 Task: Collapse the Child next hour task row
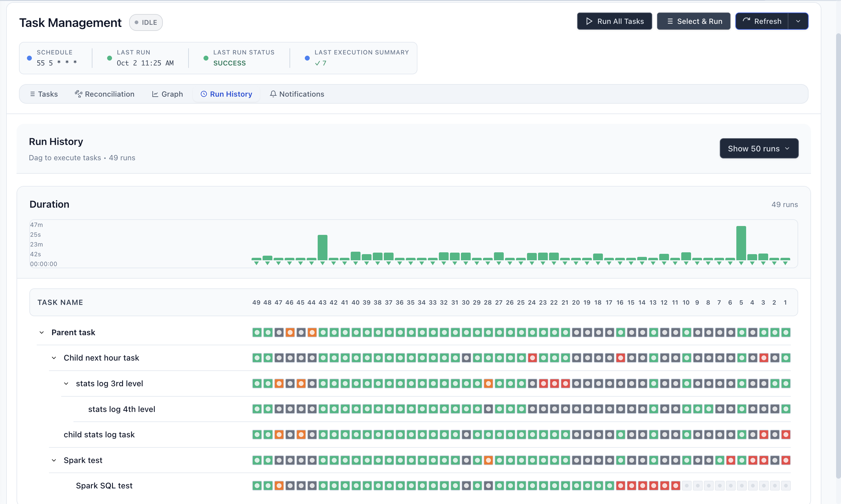coord(54,358)
